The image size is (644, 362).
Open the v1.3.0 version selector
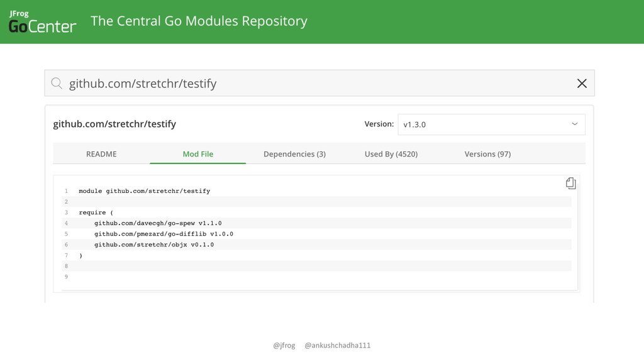tap(491, 124)
